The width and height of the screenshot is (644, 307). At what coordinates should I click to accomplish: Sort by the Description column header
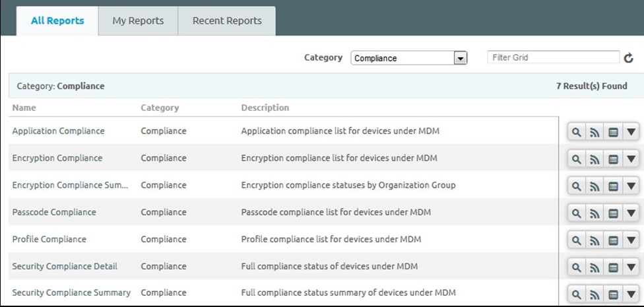[265, 108]
